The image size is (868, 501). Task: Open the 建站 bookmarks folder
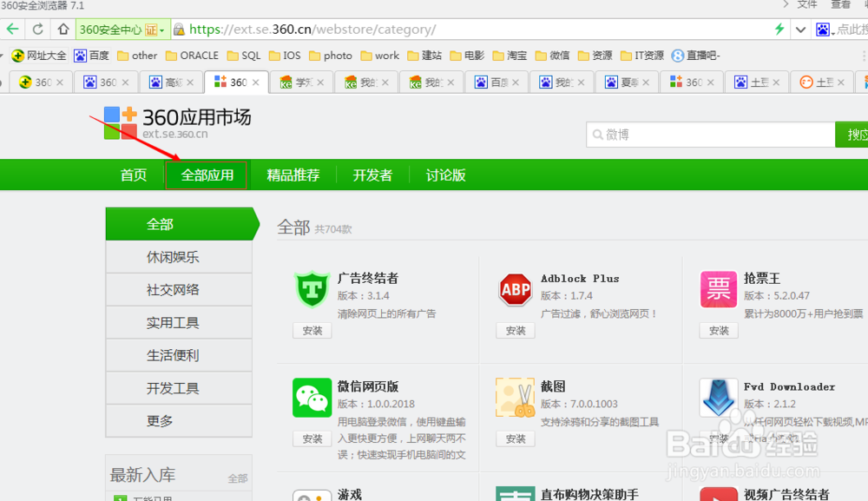click(x=424, y=56)
